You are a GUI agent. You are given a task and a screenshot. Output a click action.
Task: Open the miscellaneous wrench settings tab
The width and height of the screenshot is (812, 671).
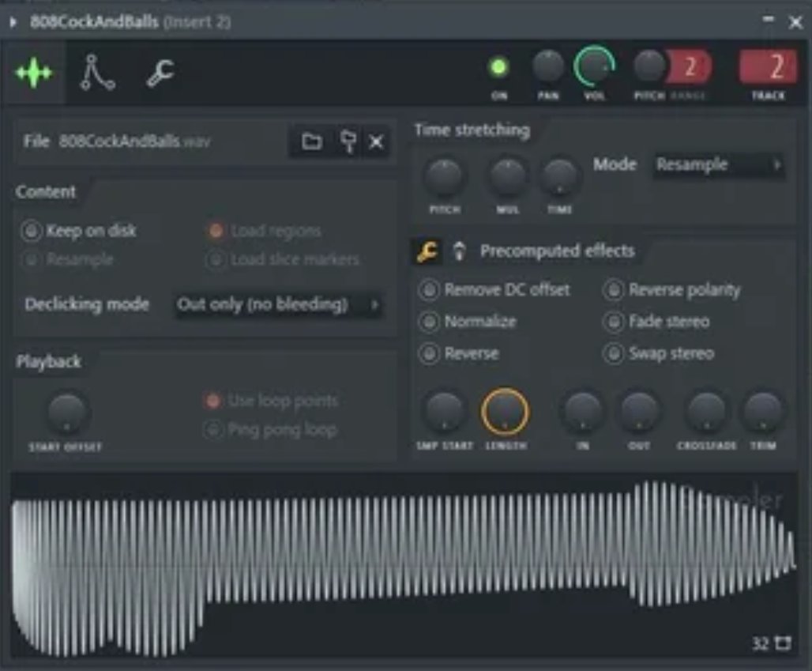click(160, 73)
